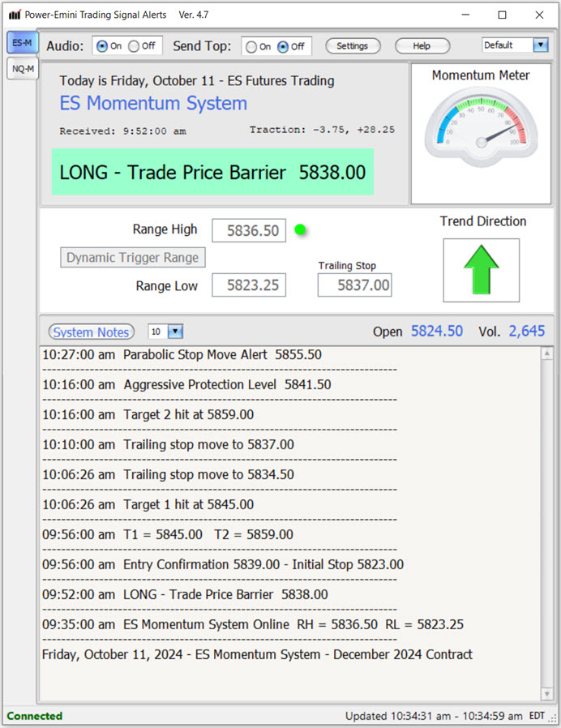Select the 09:52:00 LONG Trade Price Barrier note
This screenshot has width=561, height=728.
click(x=185, y=595)
